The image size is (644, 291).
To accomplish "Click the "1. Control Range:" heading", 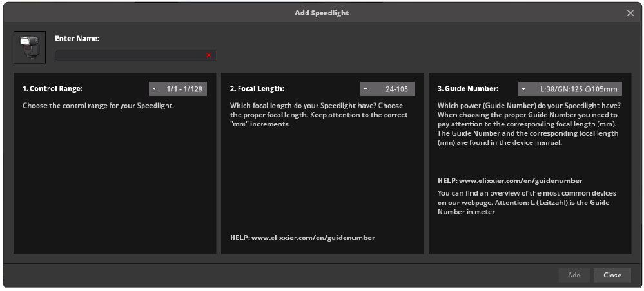I will pyautogui.click(x=52, y=89).
